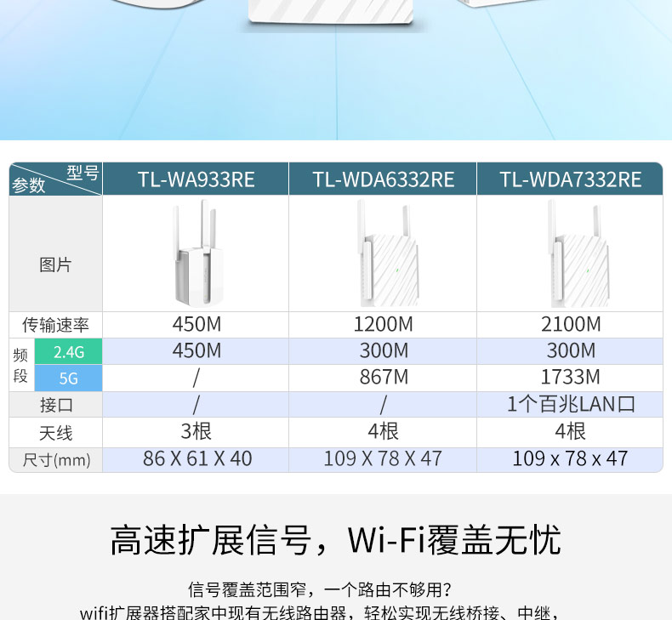
Task: Click the 450M transfer rate cell of TL-WA933RE
Action: coord(196,324)
